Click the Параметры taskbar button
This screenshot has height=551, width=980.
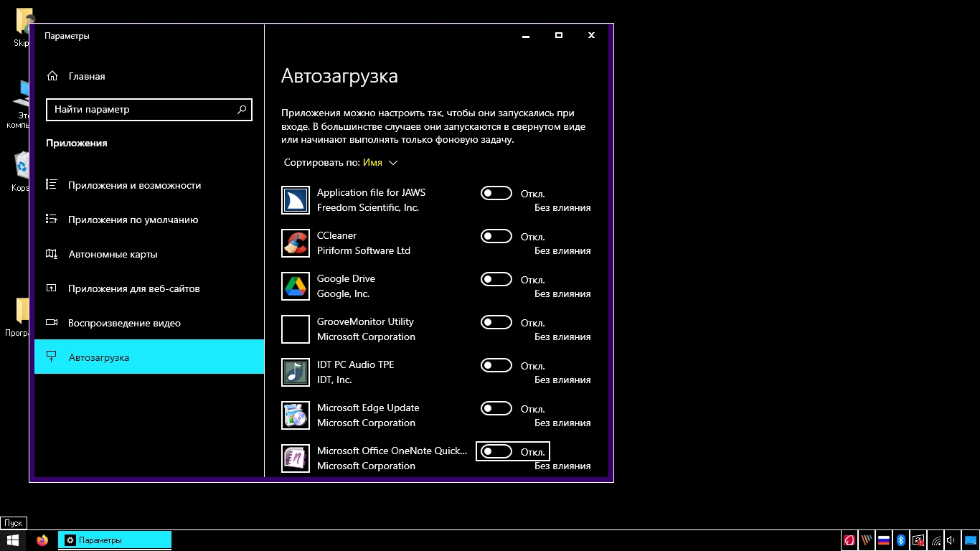[115, 540]
